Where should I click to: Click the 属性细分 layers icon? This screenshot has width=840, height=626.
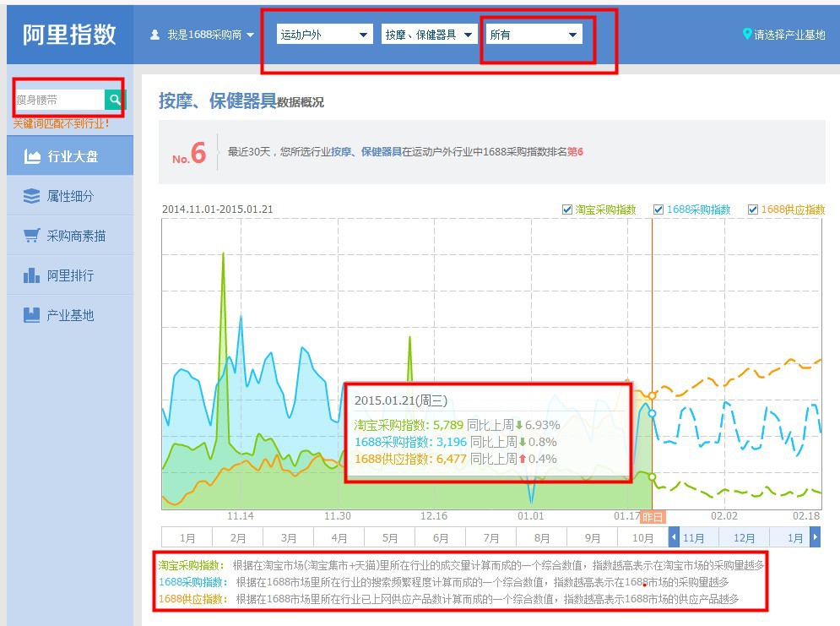pyautogui.click(x=31, y=196)
